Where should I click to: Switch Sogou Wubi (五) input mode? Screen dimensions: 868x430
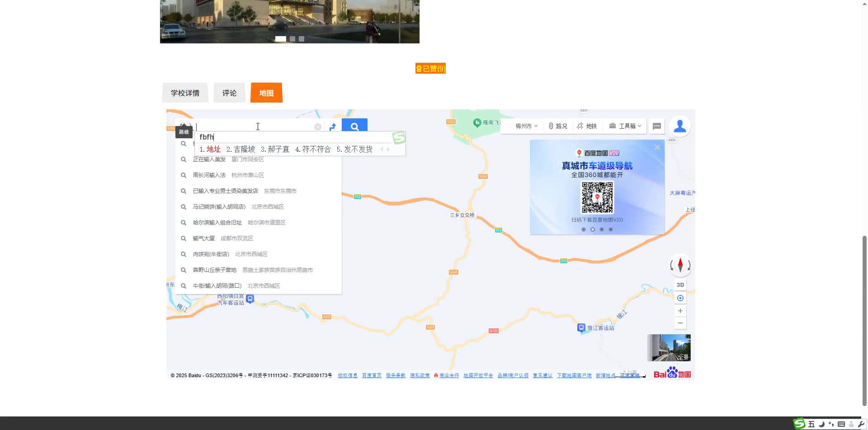(811, 424)
